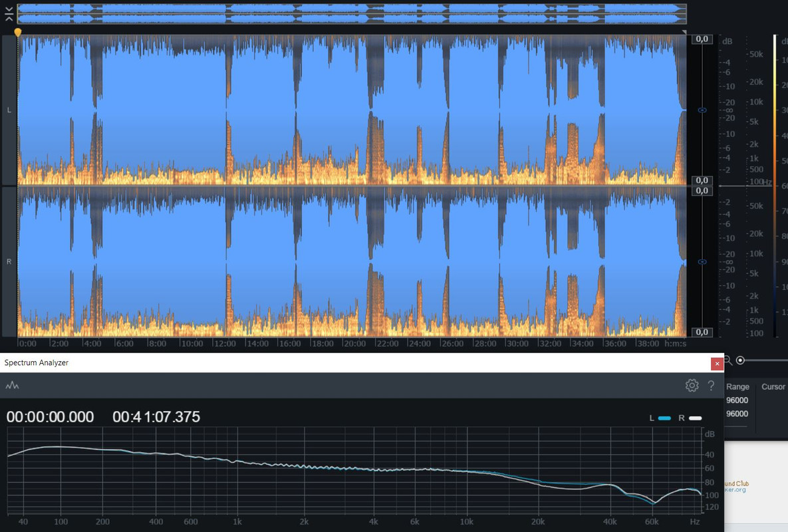Screen dimensions: 788x532
Task: Click the bottom 0,0 amplitude field of right channel
Action: point(702,332)
